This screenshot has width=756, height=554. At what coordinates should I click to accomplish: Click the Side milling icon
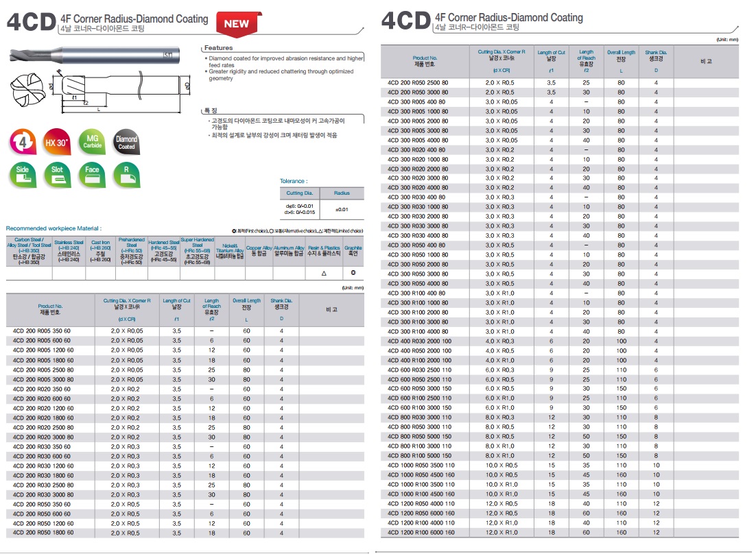coord(23,175)
